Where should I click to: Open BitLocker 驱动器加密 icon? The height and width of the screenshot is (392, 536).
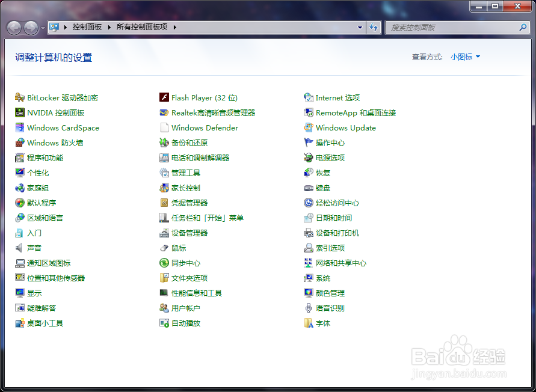coord(20,98)
